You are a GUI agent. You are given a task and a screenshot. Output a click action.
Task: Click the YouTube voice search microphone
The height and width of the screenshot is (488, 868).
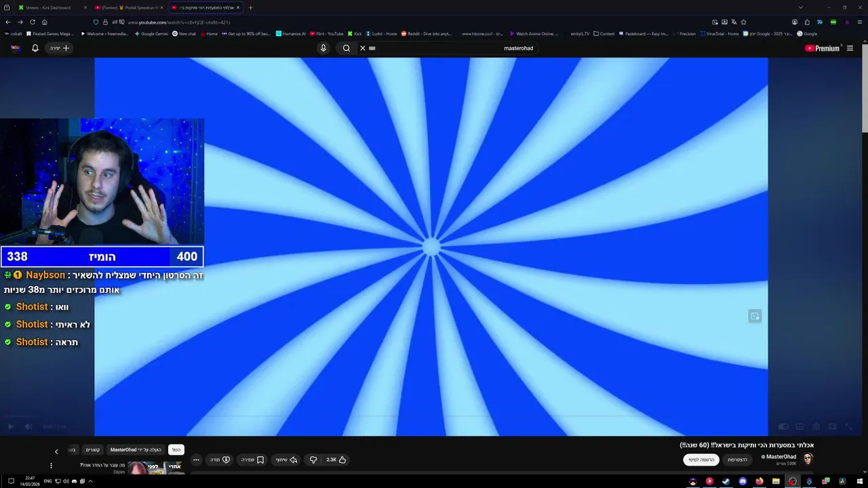coord(323,48)
